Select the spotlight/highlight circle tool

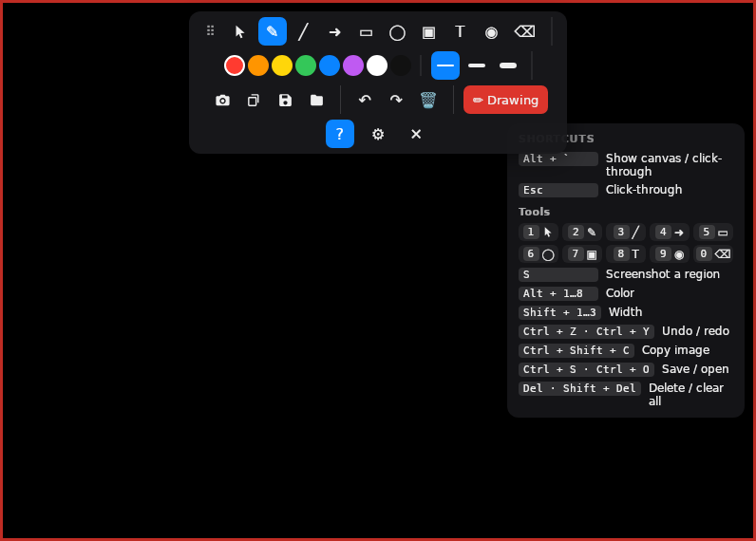[x=491, y=31]
